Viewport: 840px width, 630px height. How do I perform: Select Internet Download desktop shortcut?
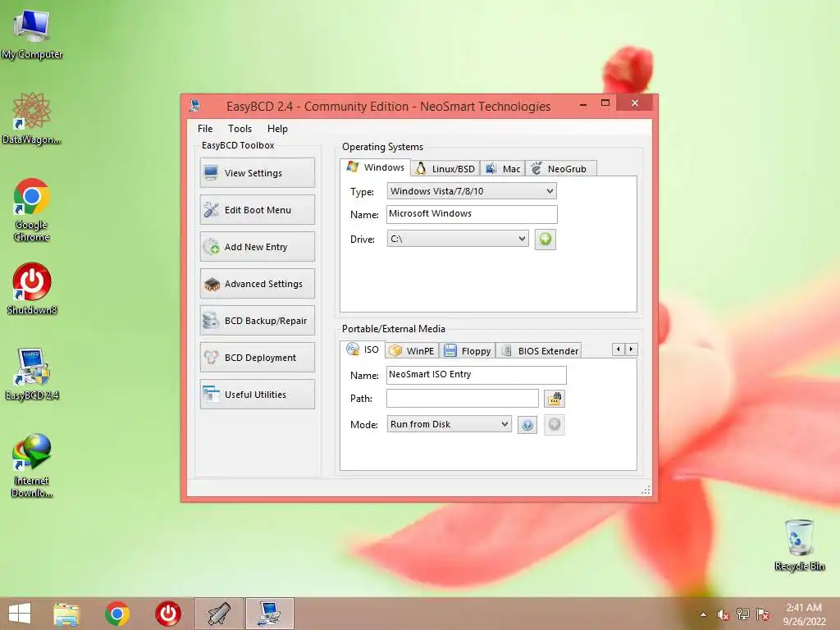(x=32, y=466)
